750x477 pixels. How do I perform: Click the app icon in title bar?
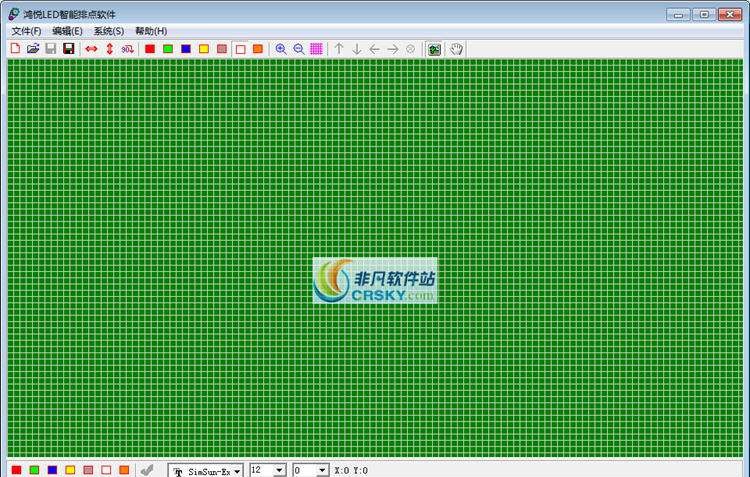coord(14,14)
